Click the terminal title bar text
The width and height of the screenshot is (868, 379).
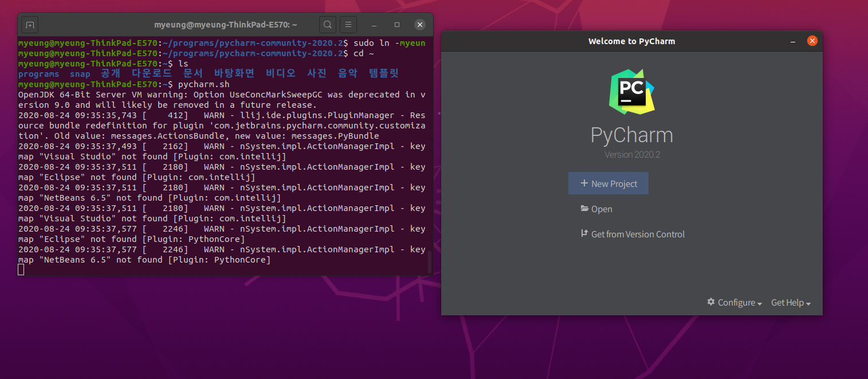tap(226, 25)
